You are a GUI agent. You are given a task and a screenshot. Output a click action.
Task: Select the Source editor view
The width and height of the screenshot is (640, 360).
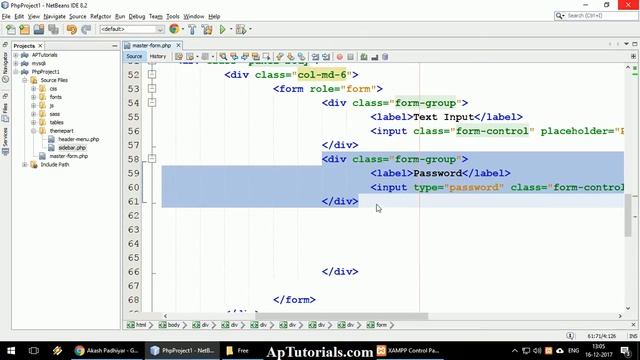(134, 57)
